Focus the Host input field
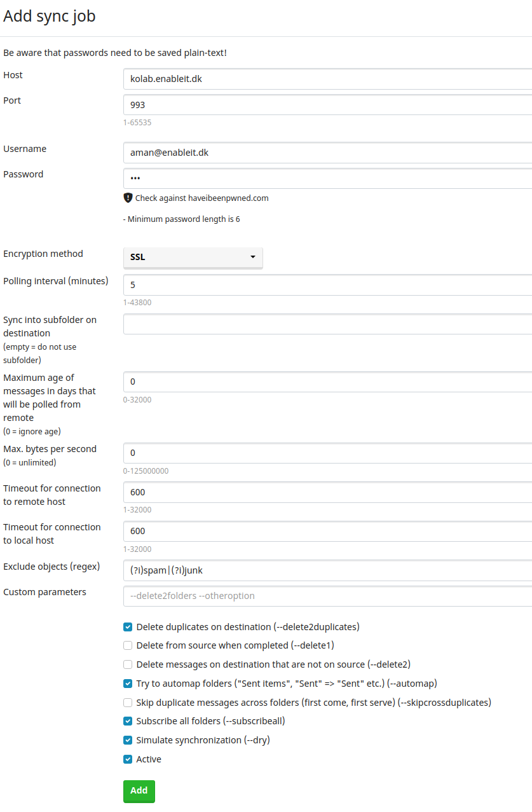532x812 pixels. [x=327, y=79]
